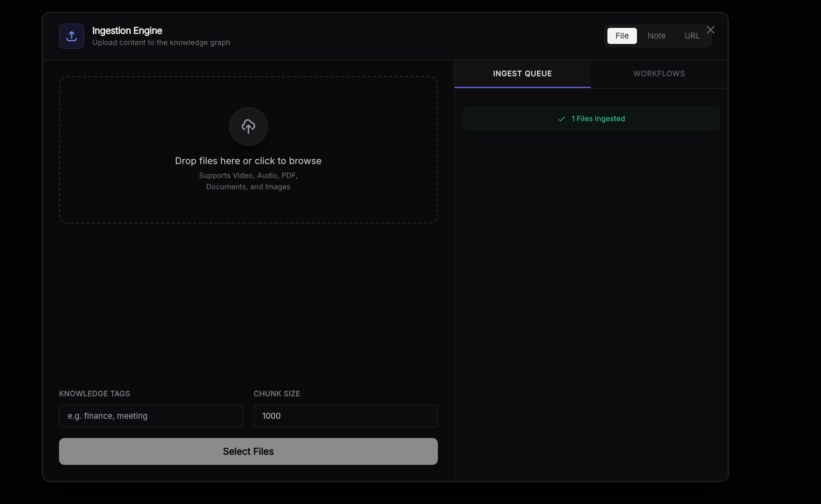Switch input mode to URL
Screen dimensions: 821x504
692,36
